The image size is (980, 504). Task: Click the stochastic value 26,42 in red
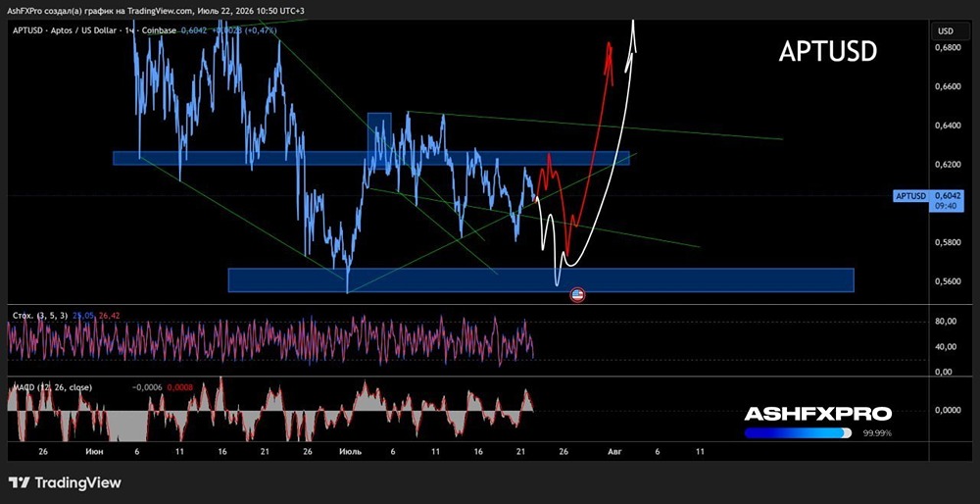[x=109, y=316]
